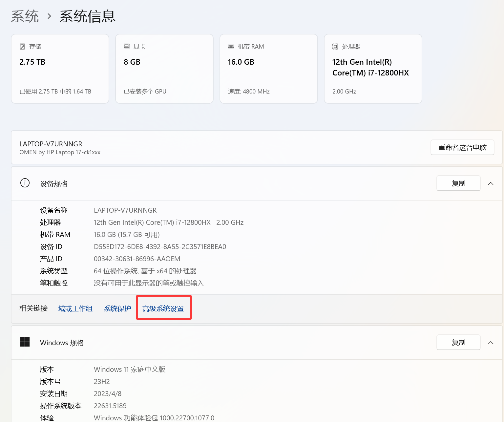The height and width of the screenshot is (422, 504).
Task: Open the 处理器 i7-12800HX card
Action: tap(373, 69)
